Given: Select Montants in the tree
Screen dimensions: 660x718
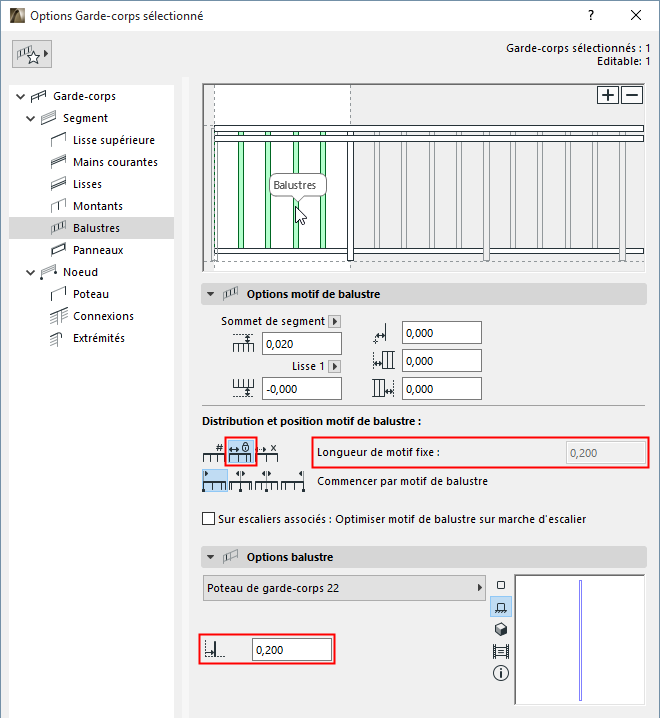Looking at the screenshot, I should [98, 206].
